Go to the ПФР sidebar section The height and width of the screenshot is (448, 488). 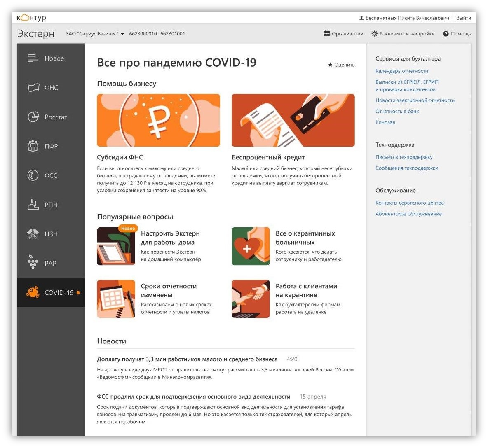(51, 146)
